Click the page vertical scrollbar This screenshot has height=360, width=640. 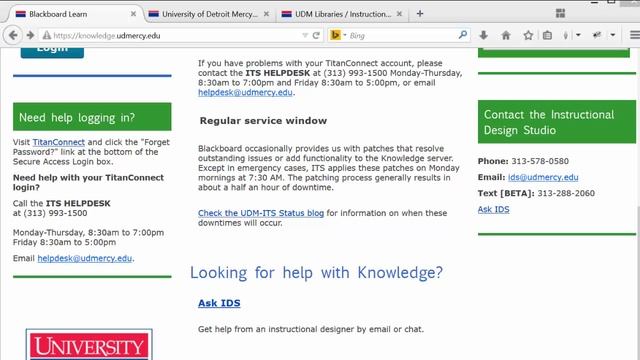pos(638,204)
